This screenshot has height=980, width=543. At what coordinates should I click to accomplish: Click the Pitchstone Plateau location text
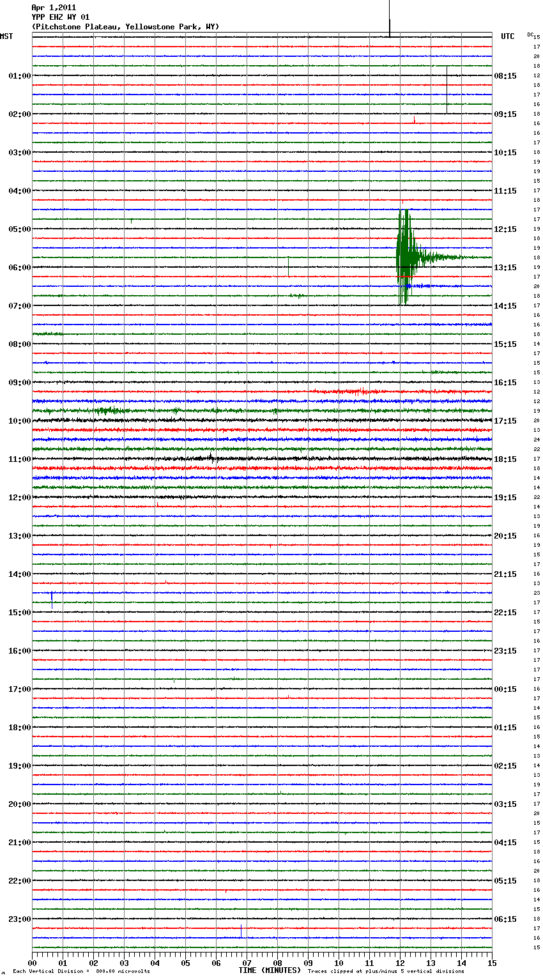point(125,27)
